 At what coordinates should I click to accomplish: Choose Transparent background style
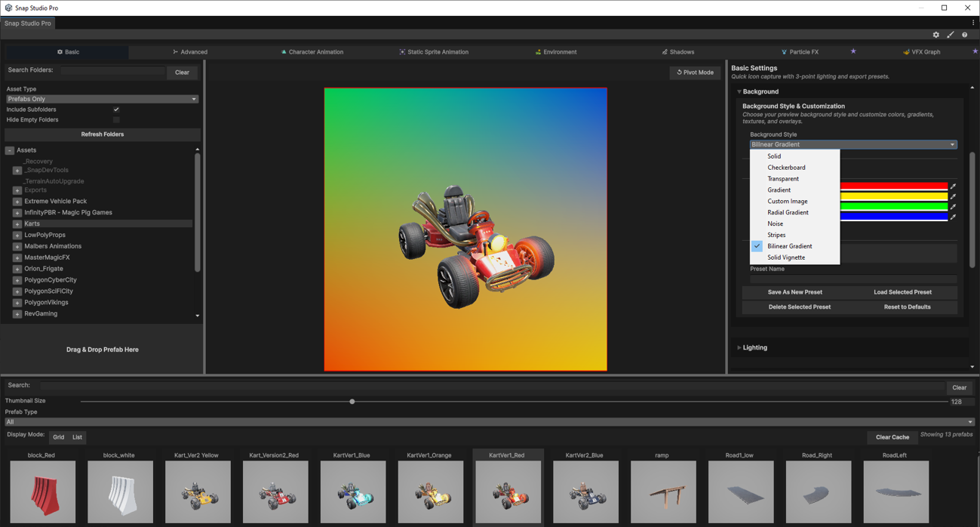pyautogui.click(x=794, y=179)
